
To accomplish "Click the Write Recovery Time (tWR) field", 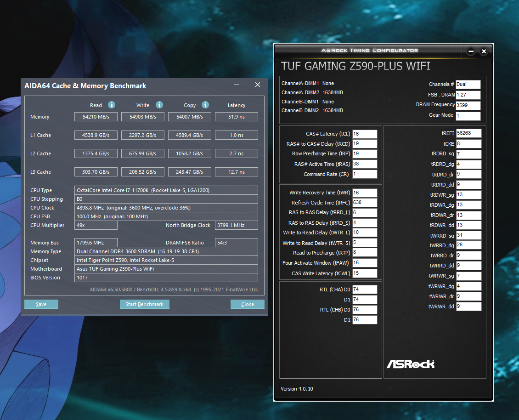I will tap(365, 193).
